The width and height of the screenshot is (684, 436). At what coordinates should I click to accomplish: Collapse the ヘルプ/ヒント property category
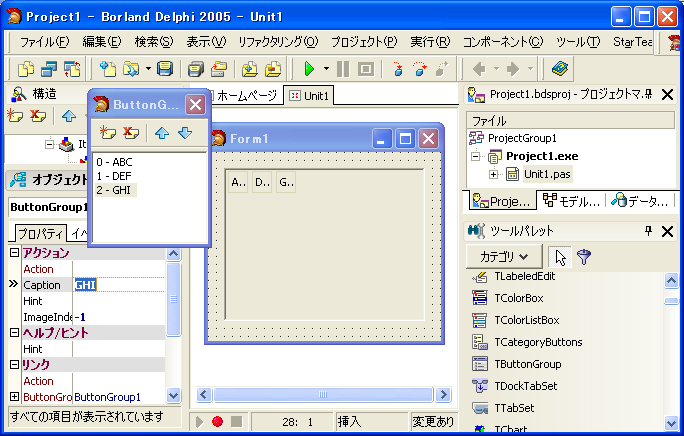click(14, 333)
